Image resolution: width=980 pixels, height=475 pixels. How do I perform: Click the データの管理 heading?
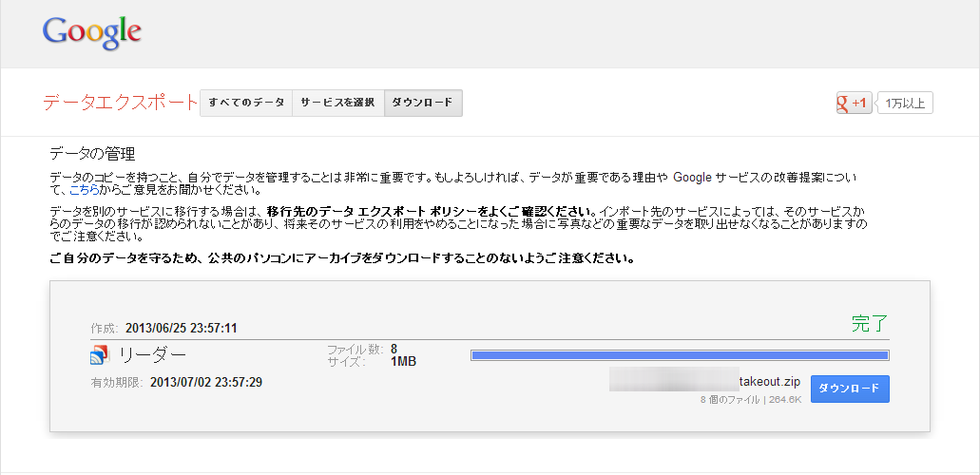point(92,153)
